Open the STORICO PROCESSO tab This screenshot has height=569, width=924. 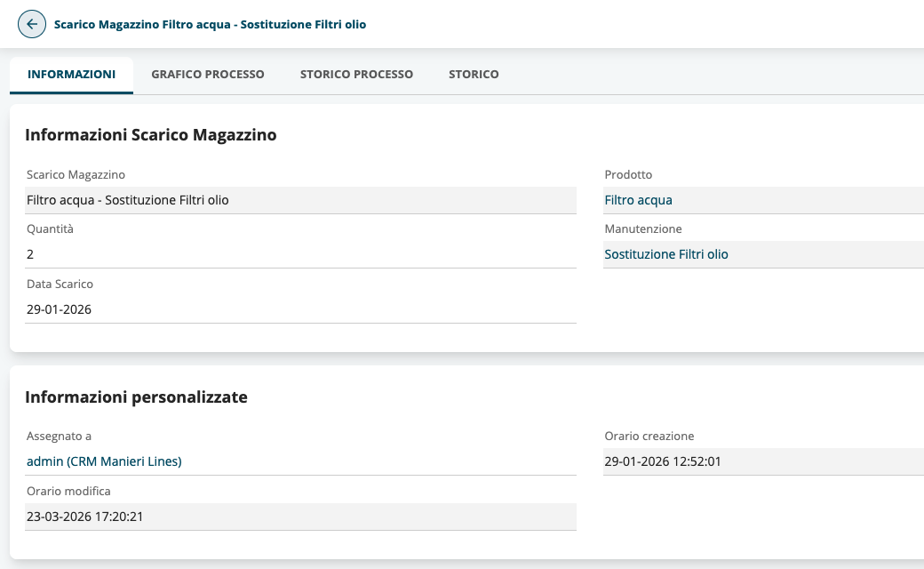pyautogui.click(x=356, y=75)
